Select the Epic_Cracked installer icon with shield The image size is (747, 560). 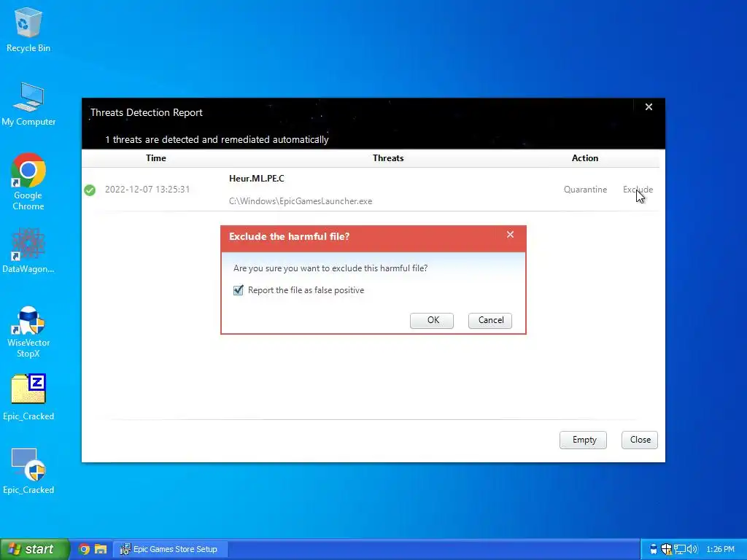tap(28, 472)
